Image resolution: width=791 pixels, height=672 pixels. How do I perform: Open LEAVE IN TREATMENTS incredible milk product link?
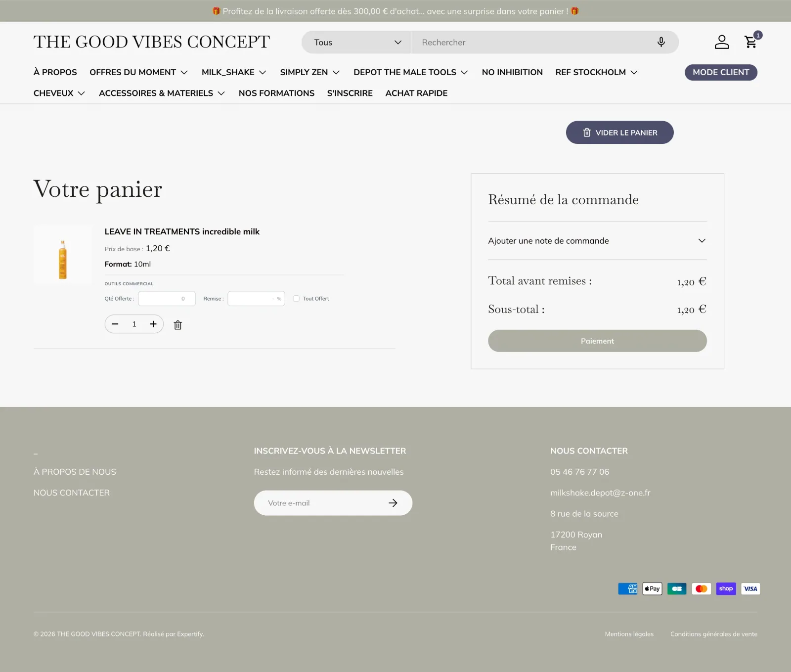(x=182, y=231)
